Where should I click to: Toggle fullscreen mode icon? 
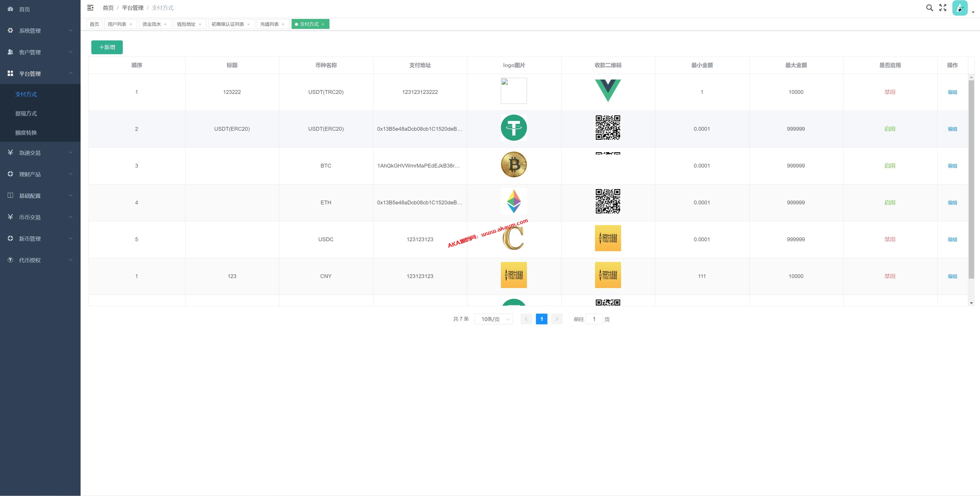943,8
